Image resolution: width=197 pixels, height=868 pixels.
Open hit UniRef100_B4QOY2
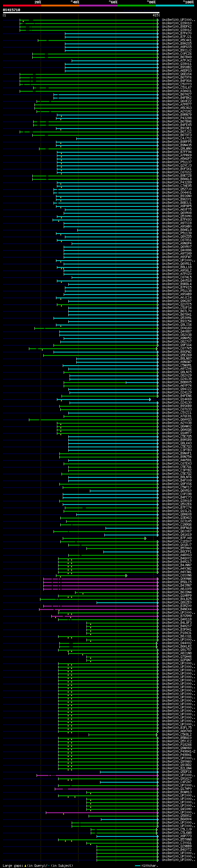[177, 559]
